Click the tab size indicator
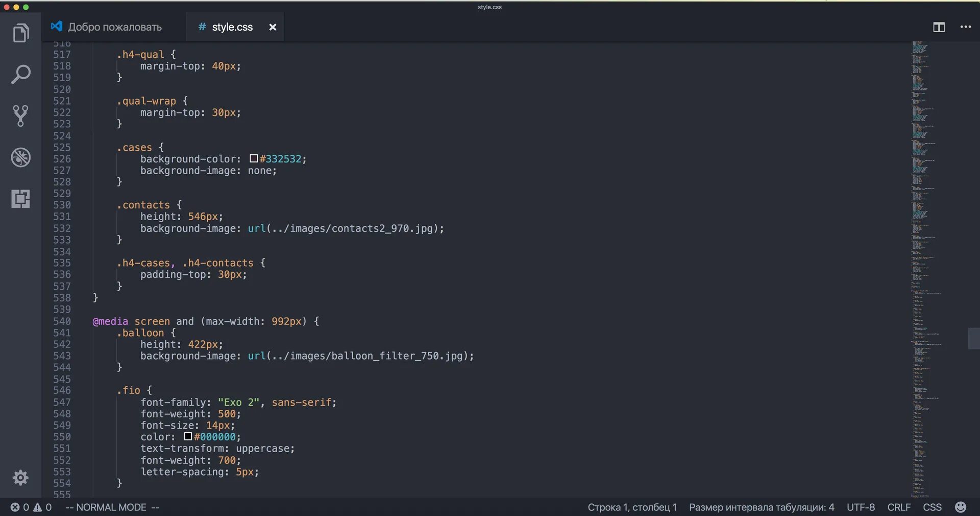Screen dimensions: 980x516 (762, 507)
